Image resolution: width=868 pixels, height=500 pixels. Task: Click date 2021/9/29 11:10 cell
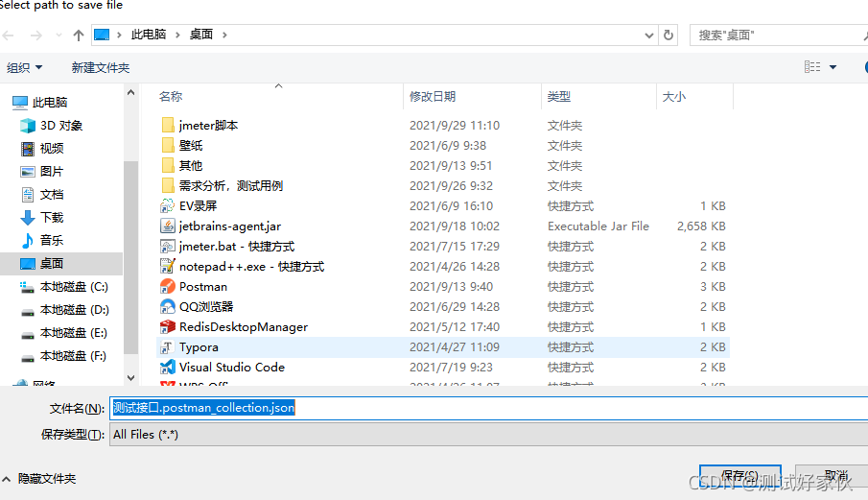(455, 126)
